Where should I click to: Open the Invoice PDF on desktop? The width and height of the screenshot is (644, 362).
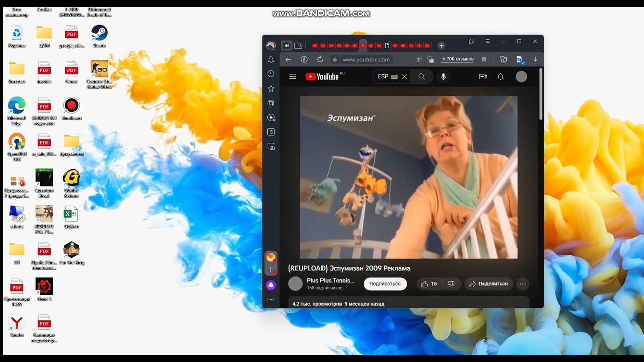pyautogui.click(x=44, y=72)
